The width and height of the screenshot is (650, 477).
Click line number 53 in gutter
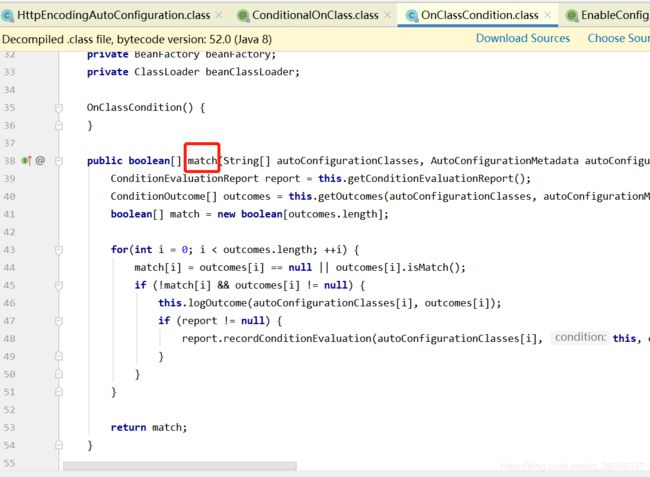click(10, 428)
